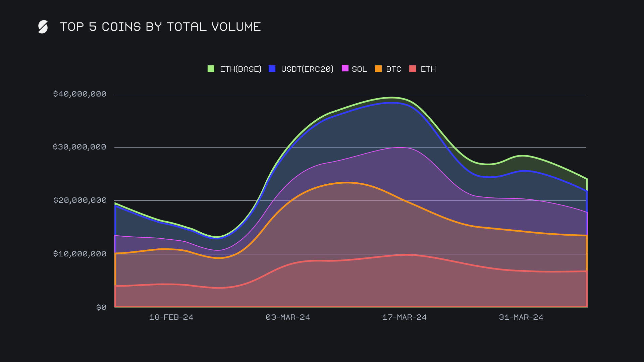
Task: Click the chart title text
Action: pyautogui.click(x=160, y=27)
